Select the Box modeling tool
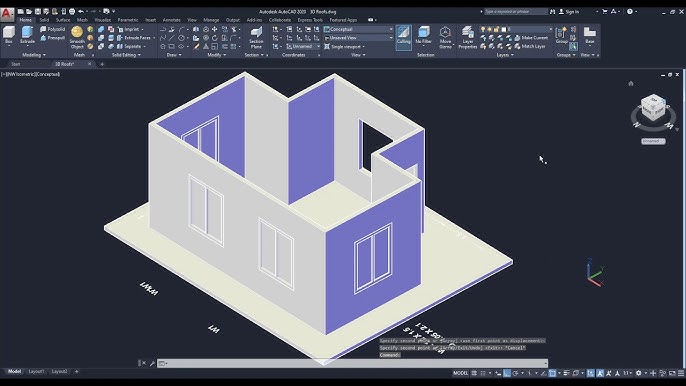The width and height of the screenshot is (686, 386). point(9,35)
